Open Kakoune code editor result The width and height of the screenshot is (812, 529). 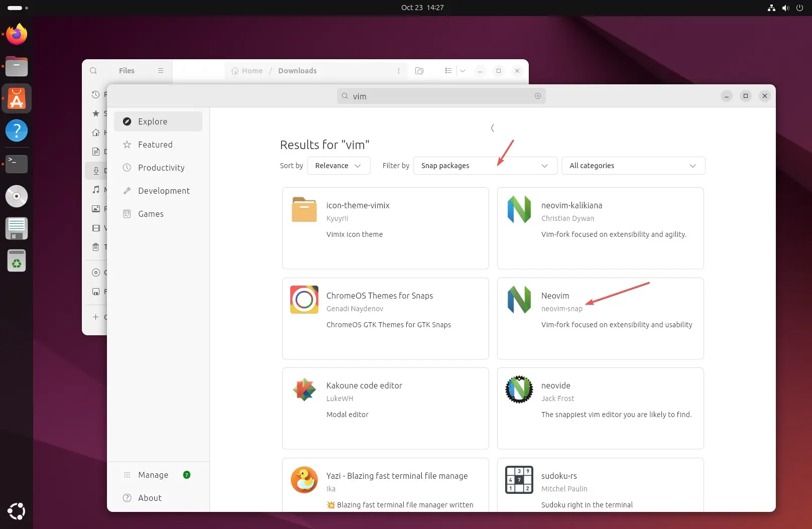[x=386, y=409]
